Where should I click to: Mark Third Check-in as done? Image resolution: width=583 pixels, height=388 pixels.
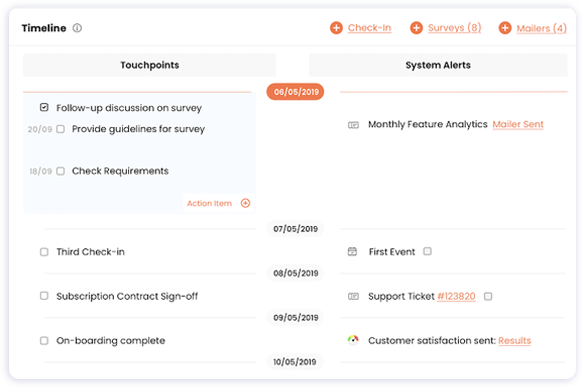[x=44, y=252]
